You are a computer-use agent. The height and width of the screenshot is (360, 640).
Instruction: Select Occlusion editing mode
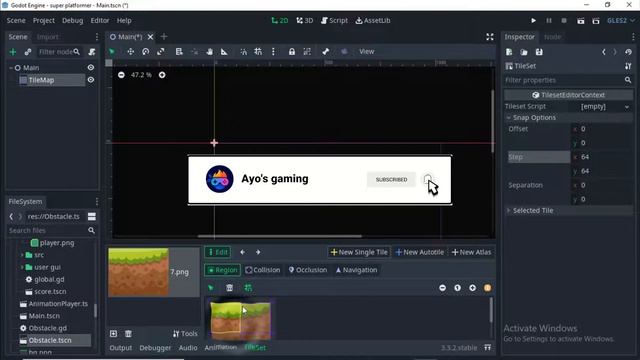(308, 270)
